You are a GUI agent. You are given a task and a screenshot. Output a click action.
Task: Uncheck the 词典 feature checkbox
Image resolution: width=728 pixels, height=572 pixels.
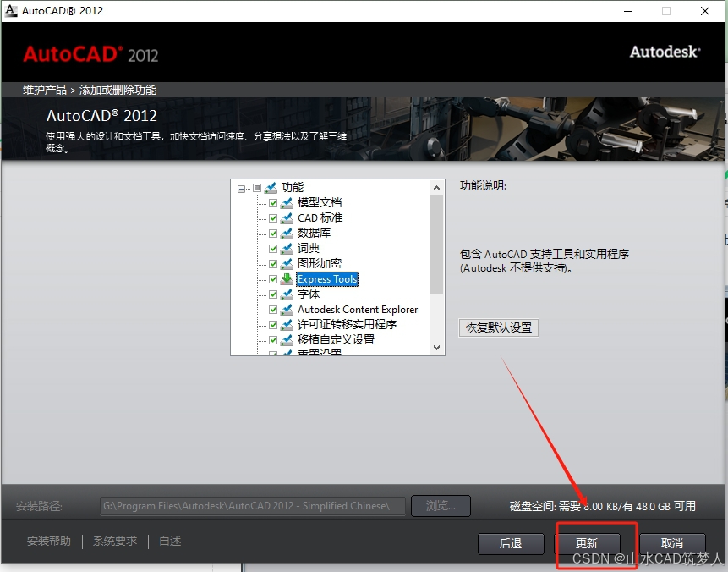[273, 249]
